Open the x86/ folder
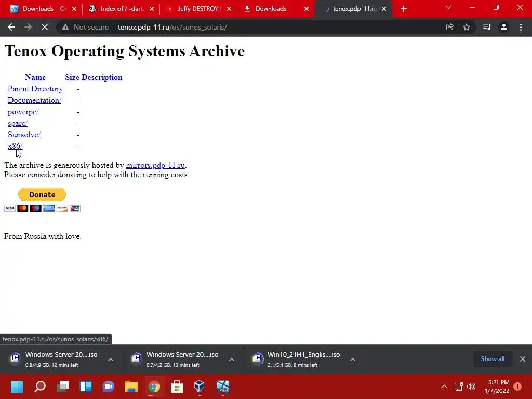Viewport: 532px width, 399px height. (x=15, y=146)
